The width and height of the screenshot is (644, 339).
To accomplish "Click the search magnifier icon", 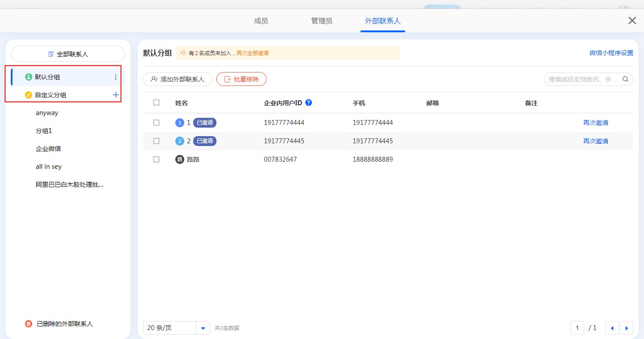I will click(626, 79).
